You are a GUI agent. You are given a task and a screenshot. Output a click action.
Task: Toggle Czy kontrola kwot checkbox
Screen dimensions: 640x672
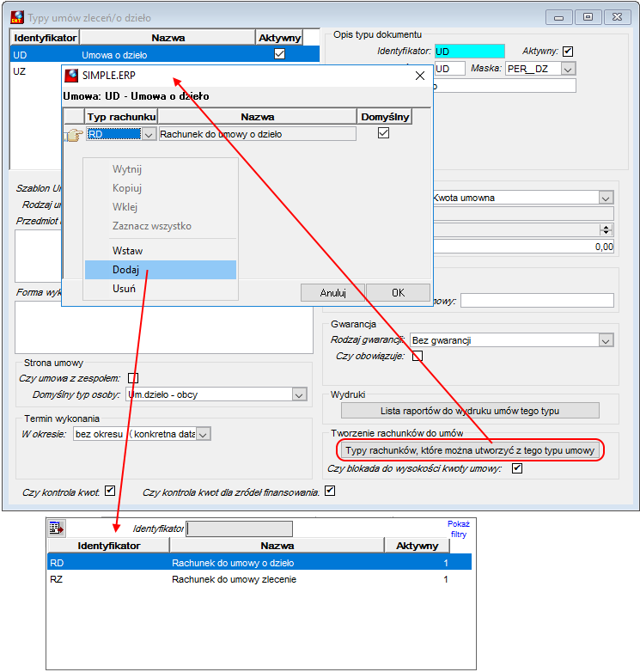tap(110, 491)
